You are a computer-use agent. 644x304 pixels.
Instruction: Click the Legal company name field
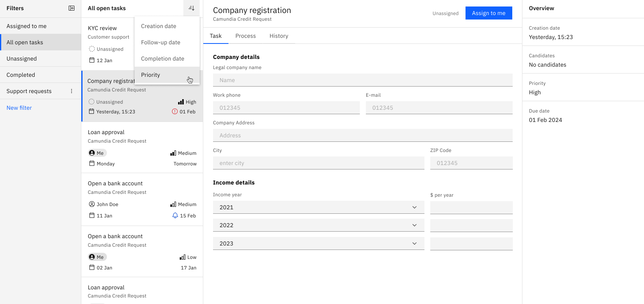click(362, 80)
